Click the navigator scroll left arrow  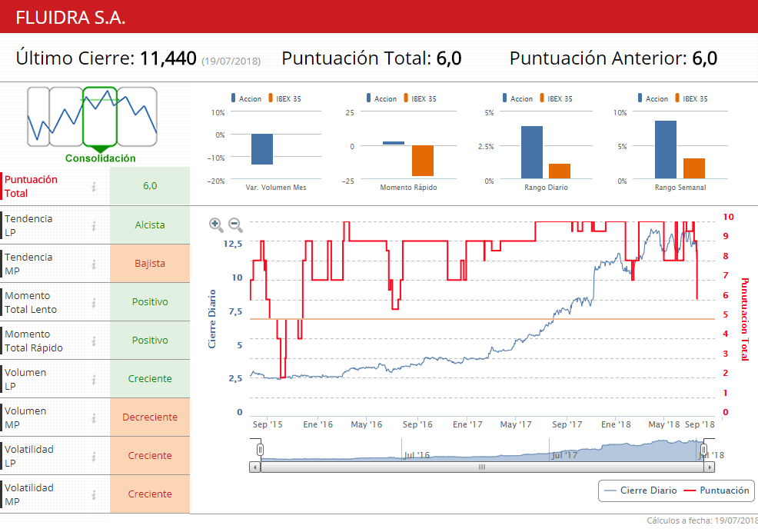[x=254, y=467]
